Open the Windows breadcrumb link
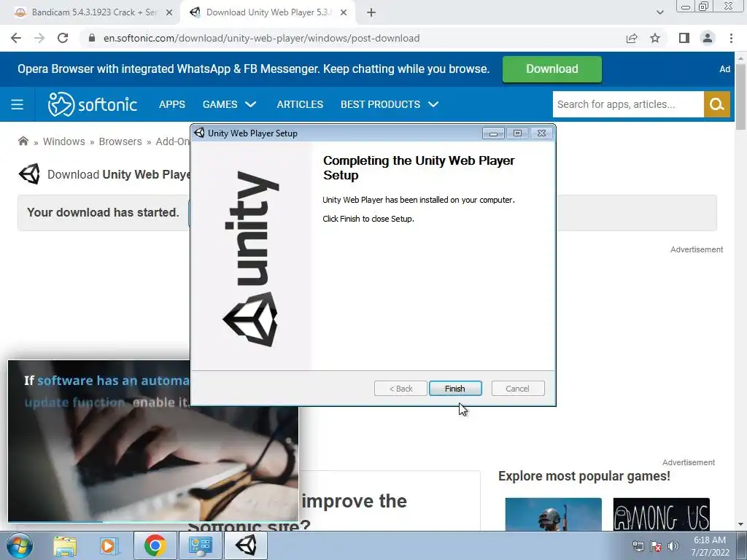The height and width of the screenshot is (560, 747). [x=64, y=141]
